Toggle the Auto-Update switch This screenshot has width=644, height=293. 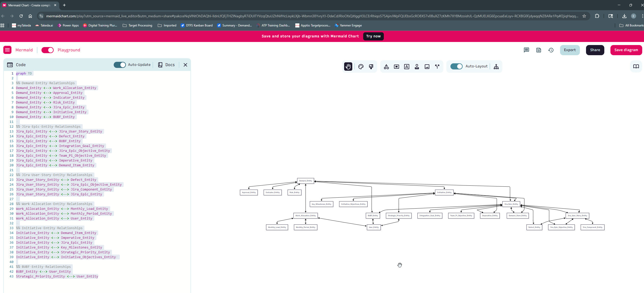point(120,65)
